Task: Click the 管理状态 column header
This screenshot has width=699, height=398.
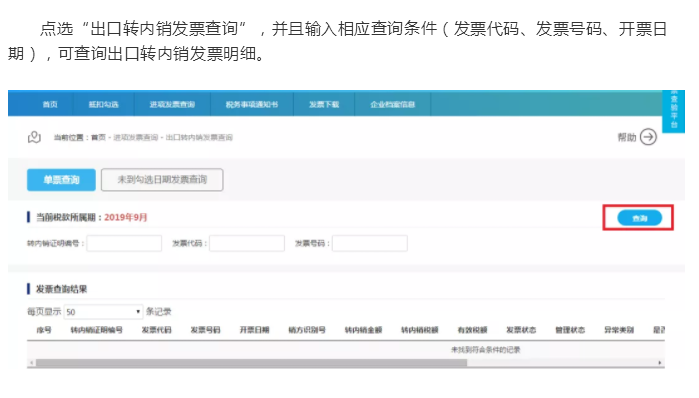Action: pyautogui.click(x=570, y=330)
